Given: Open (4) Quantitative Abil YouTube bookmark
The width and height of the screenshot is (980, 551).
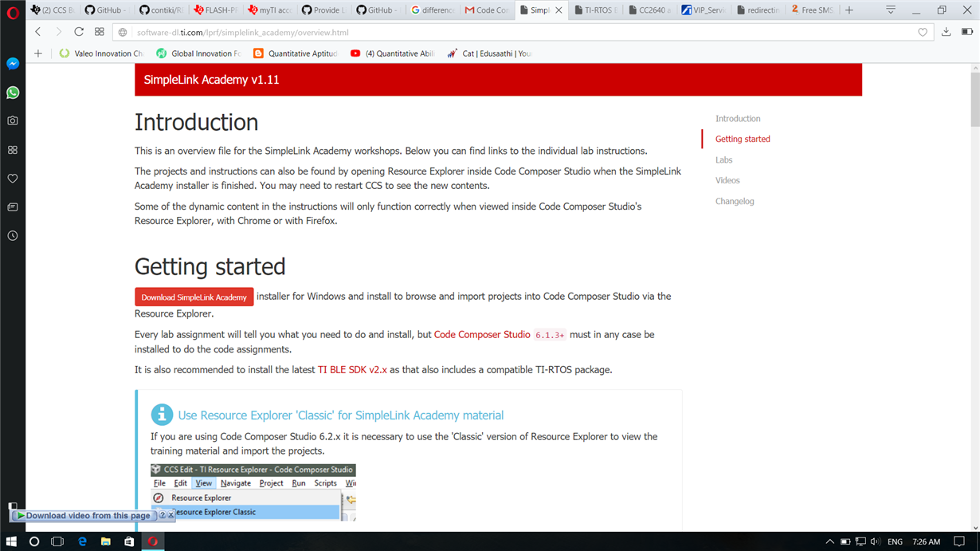Looking at the screenshot, I should [393, 53].
